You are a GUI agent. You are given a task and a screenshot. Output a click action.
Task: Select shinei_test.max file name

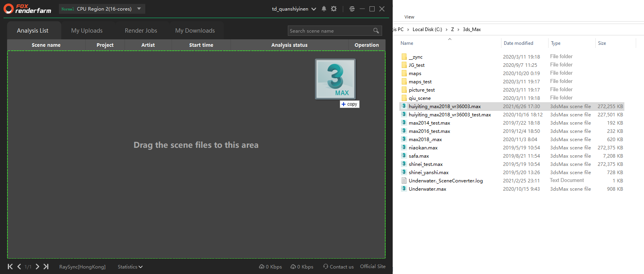click(426, 164)
